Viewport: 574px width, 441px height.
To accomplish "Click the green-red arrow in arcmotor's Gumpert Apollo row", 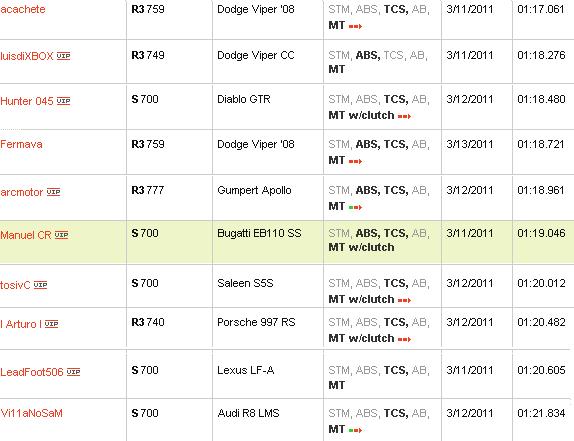I will (x=355, y=208).
